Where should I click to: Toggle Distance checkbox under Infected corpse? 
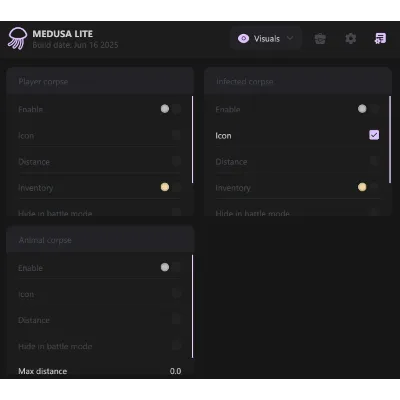point(374,161)
